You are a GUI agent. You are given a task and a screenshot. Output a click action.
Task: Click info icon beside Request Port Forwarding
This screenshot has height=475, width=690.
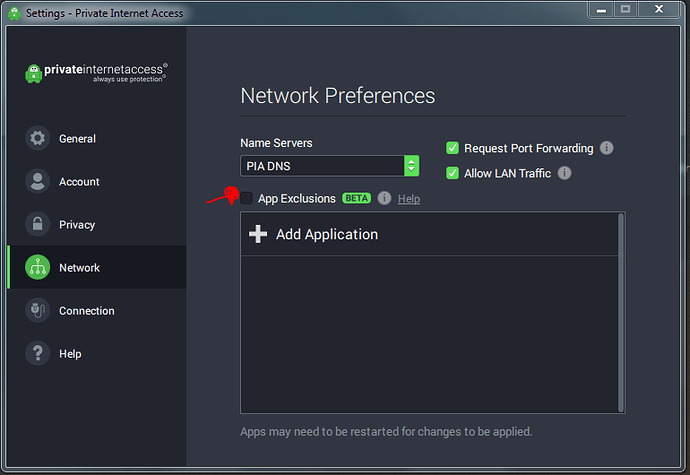click(606, 148)
